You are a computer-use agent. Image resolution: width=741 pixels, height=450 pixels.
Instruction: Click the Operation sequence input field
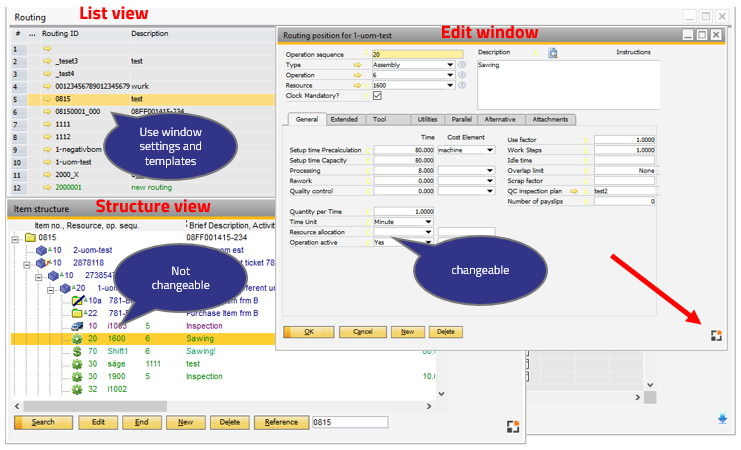tap(416, 54)
